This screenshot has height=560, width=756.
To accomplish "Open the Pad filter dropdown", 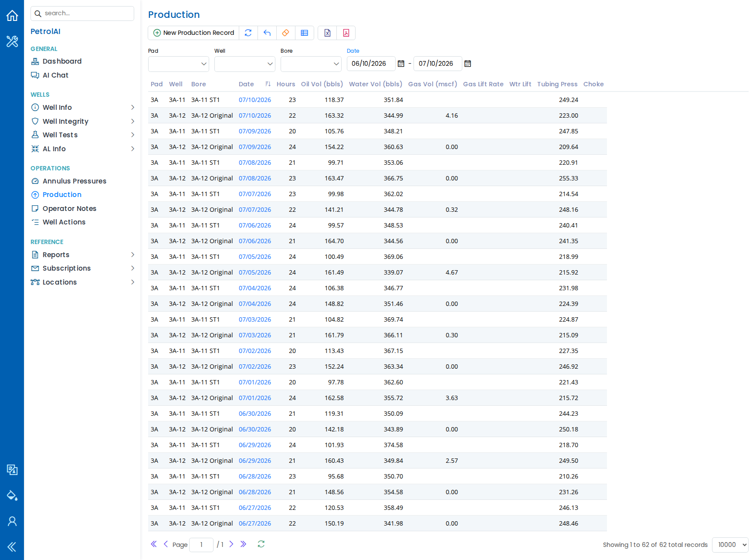I will pos(179,64).
